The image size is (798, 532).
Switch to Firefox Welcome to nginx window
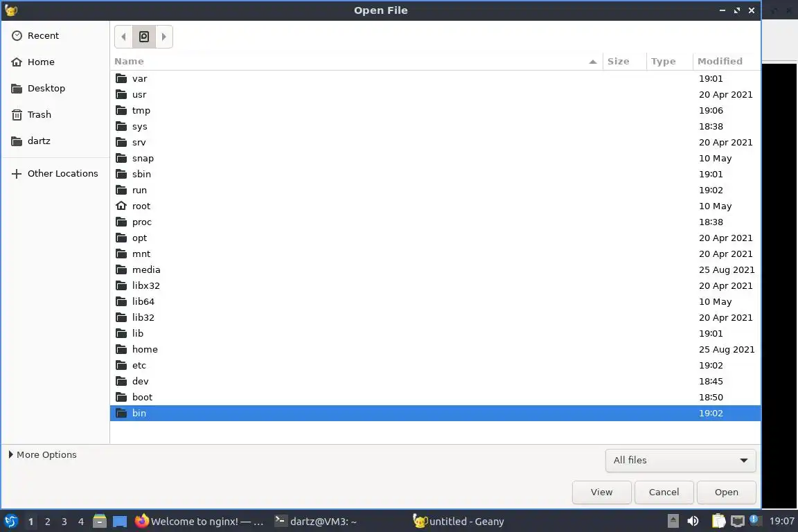[199, 522]
